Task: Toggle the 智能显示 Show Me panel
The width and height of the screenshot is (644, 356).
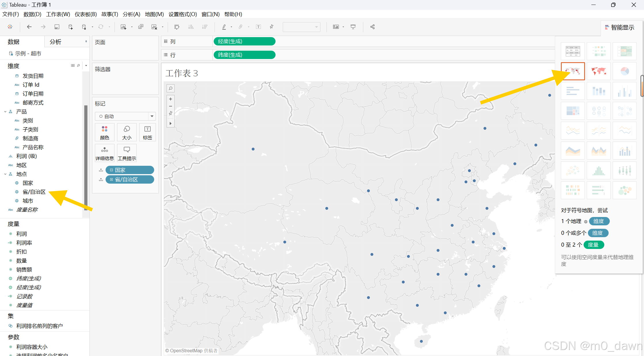Action: [620, 27]
